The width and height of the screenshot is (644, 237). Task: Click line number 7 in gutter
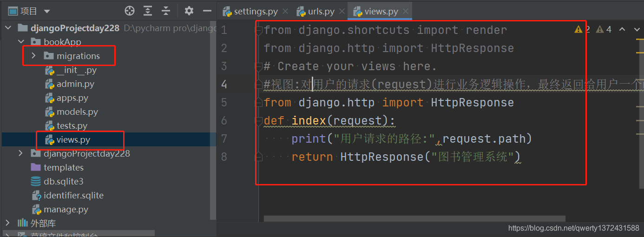tap(224, 138)
